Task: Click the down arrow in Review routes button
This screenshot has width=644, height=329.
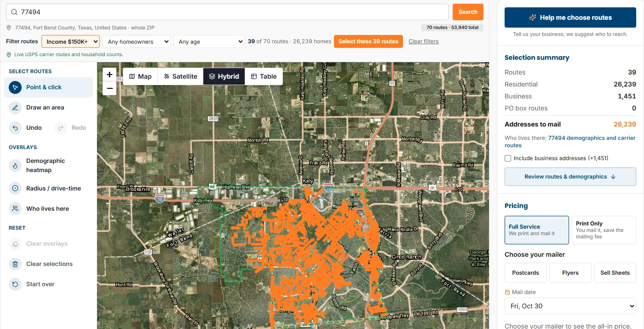Action: pos(613,177)
